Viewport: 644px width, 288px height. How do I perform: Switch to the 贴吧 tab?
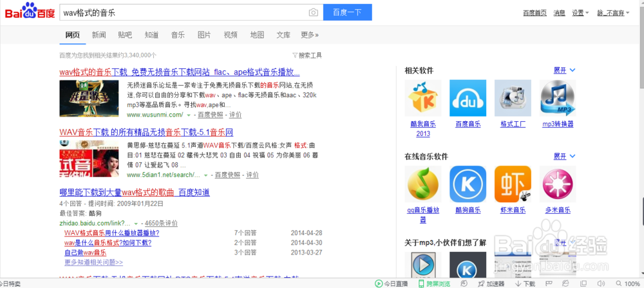[125, 35]
